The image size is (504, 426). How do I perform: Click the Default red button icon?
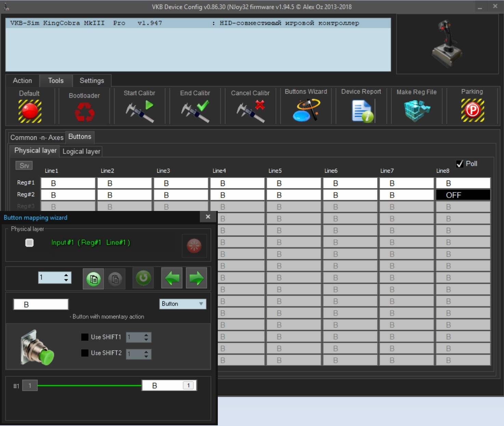click(30, 111)
